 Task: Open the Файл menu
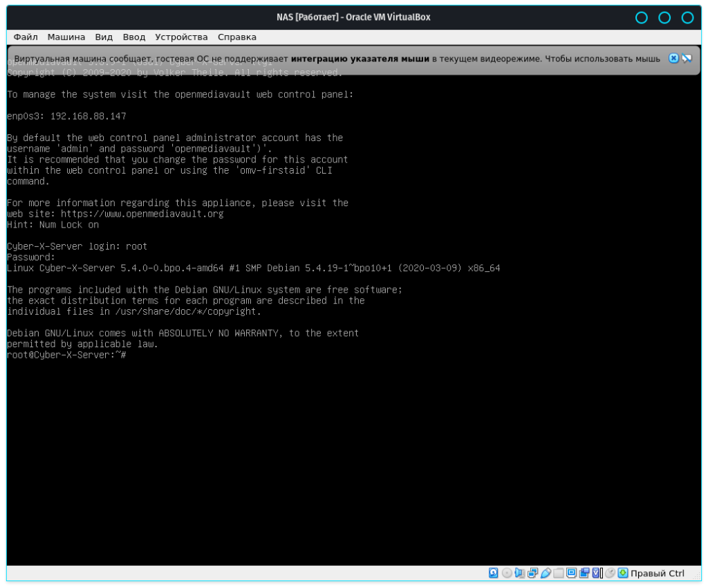tap(26, 37)
